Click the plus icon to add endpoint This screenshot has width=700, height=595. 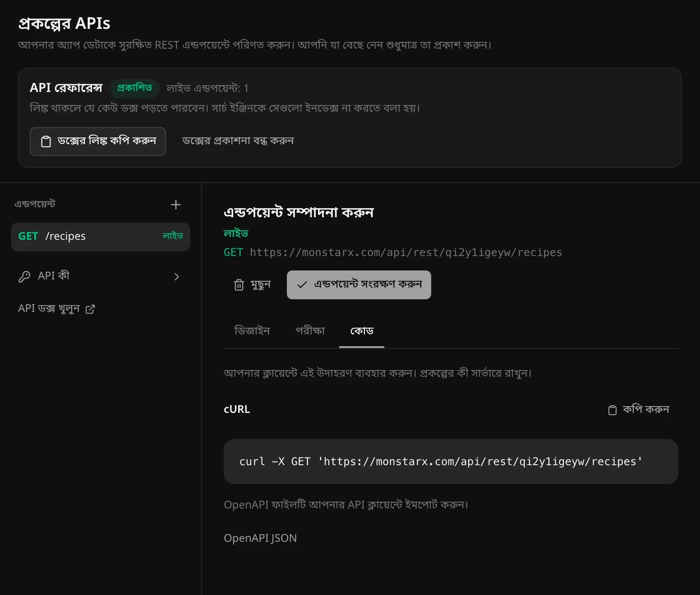click(176, 205)
